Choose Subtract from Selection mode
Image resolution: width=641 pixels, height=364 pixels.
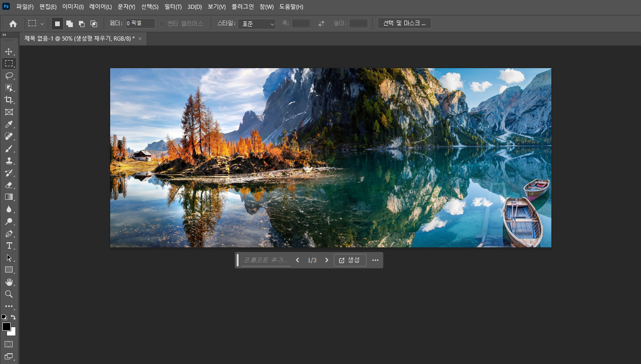pos(82,23)
